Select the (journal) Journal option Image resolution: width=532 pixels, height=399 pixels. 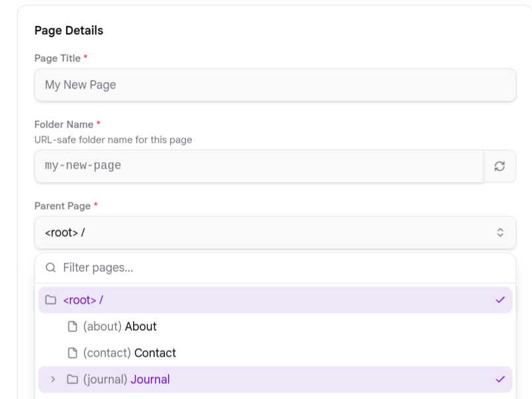275,379
